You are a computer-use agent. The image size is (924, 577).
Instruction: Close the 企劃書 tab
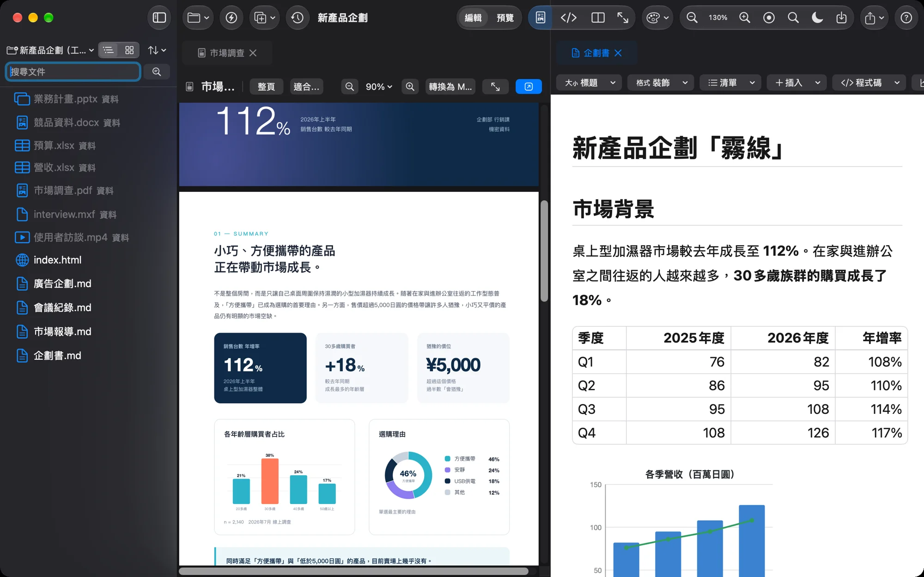[618, 53]
